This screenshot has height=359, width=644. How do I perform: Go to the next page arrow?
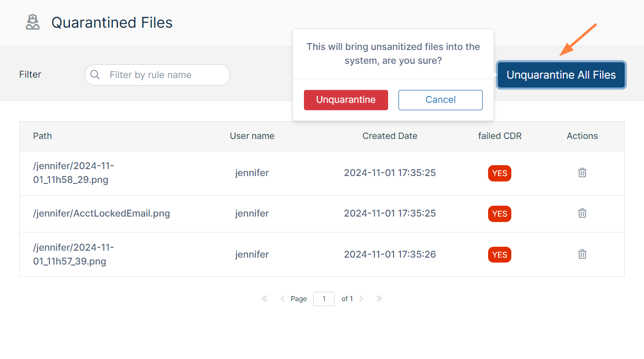coord(361,299)
